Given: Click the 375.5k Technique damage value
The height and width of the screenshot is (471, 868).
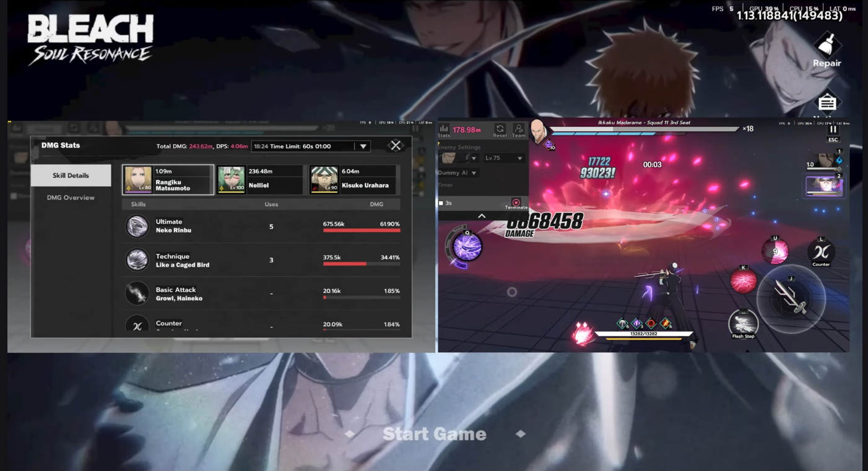Looking at the screenshot, I should 332,257.
